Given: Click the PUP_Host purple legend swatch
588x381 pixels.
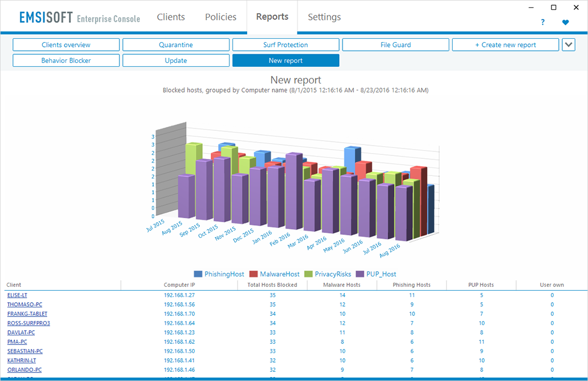Looking at the screenshot, I should pyautogui.click(x=360, y=274).
